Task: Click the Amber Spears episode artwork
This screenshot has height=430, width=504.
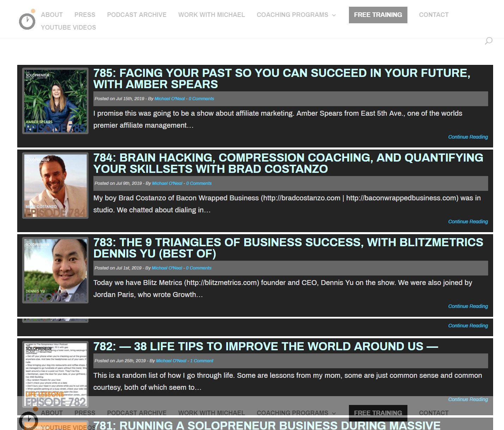Action: click(55, 101)
